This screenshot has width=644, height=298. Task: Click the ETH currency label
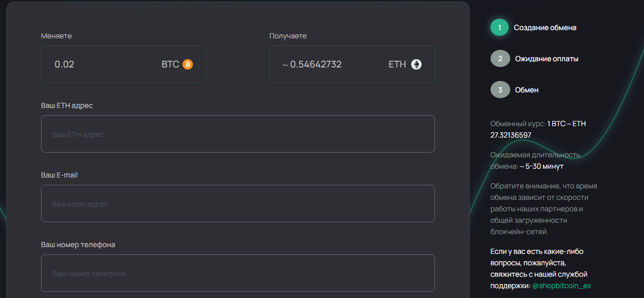pyautogui.click(x=397, y=64)
